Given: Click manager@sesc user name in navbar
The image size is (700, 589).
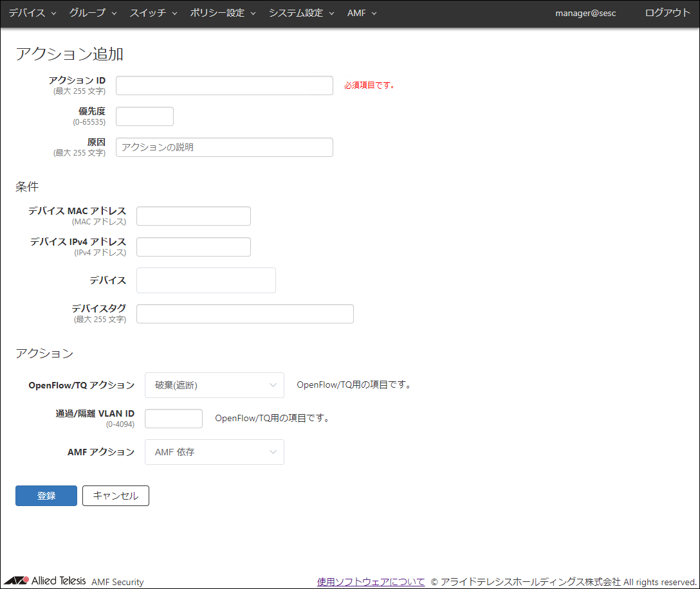Looking at the screenshot, I should pos(585,13).
